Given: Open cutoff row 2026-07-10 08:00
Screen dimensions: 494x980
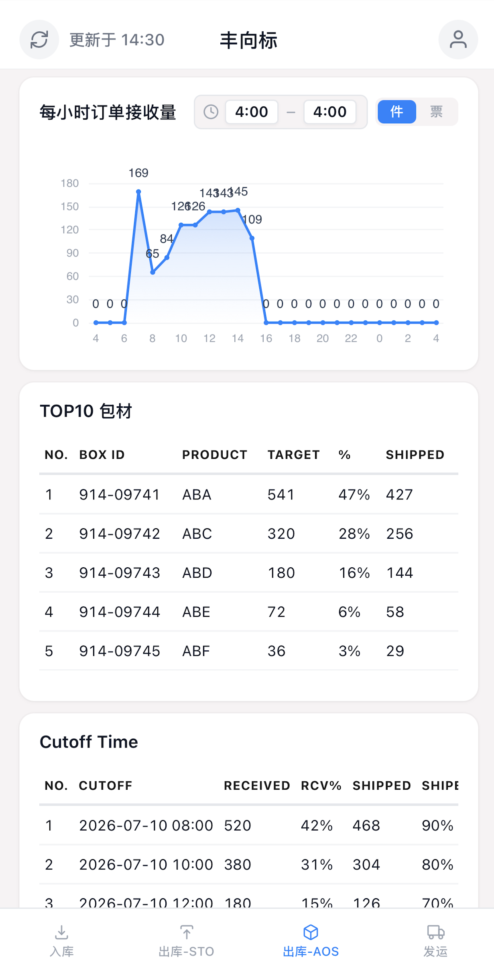Looking at the screenshot, I should coord(249,825).
